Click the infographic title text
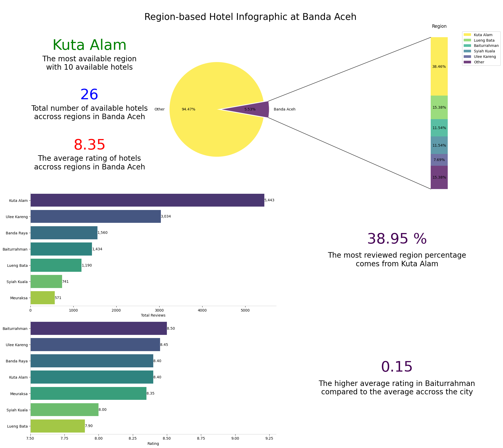Viewport: 503px width, 448px height. coord(250,17)
